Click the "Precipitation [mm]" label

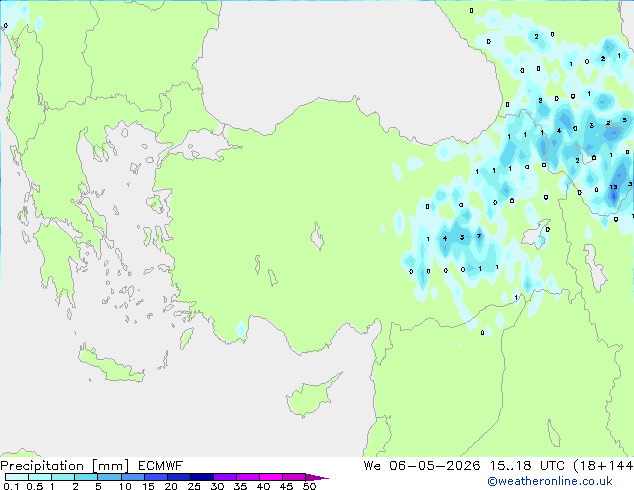pos(65,466)
